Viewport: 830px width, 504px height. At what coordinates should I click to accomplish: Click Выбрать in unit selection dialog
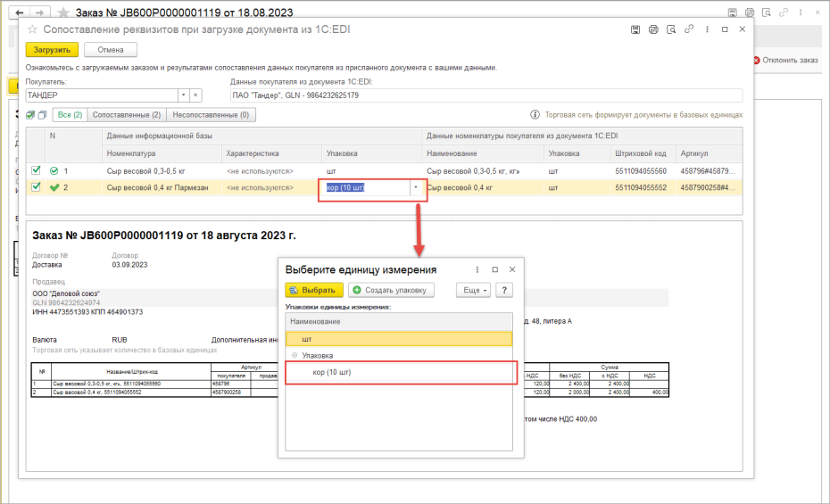coord(314,290)
